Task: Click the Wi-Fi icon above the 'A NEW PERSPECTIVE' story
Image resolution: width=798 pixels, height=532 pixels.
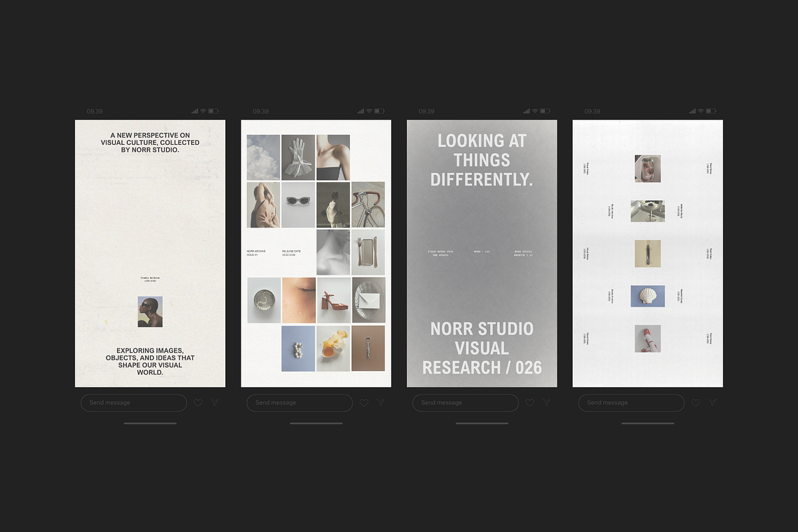Action: 203,111
